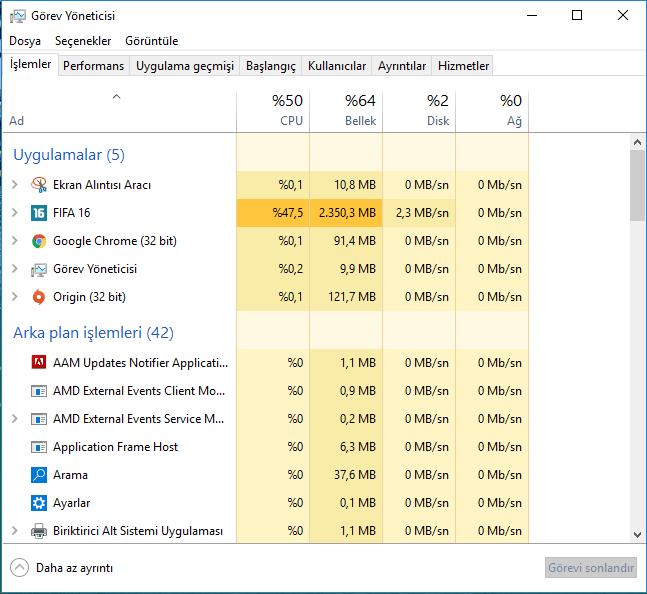Screen dimensions: 647x594
Task: Expand the Ekran Alıntısı Aracı row
Action: pos(15,184)
